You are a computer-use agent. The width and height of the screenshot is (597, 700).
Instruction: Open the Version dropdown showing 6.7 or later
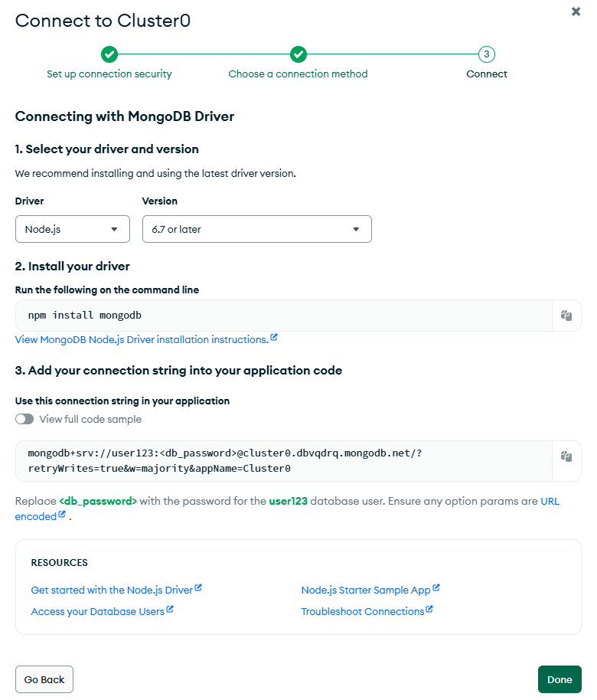pyautogui.click(x=257, y=230)
